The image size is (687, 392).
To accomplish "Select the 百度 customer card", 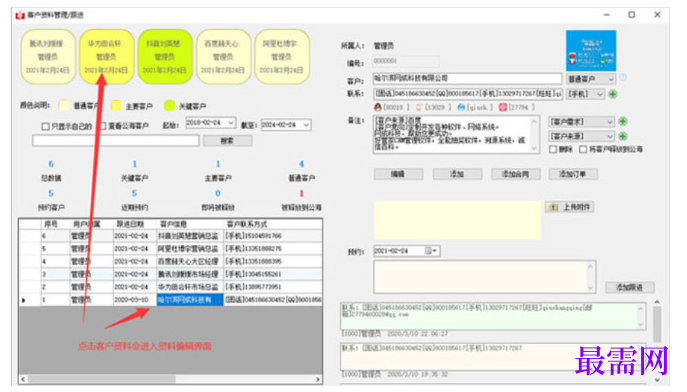I will pos(223,57).
